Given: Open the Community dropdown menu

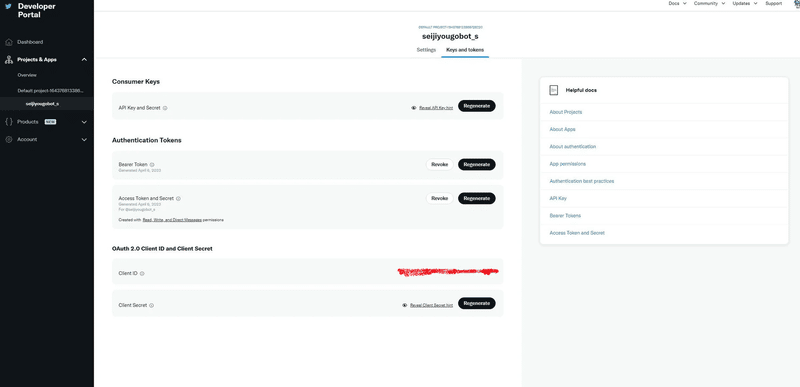Looking at the screenshot, I should 709,3.
